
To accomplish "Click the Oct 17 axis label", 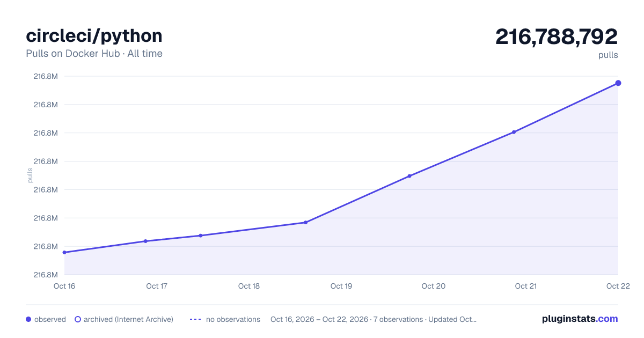I will tap(157, 286).
